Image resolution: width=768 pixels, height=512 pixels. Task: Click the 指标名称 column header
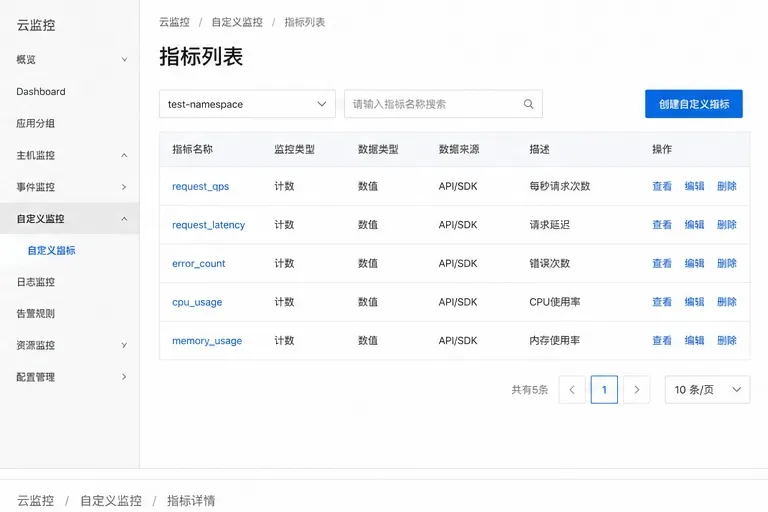coord(192,149)
